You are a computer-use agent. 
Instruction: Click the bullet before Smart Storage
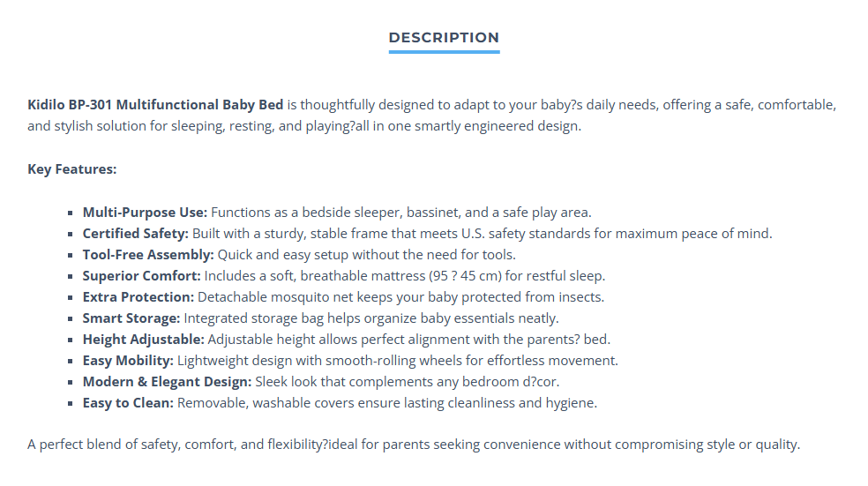pyautogui.click(x=71, y=318)
